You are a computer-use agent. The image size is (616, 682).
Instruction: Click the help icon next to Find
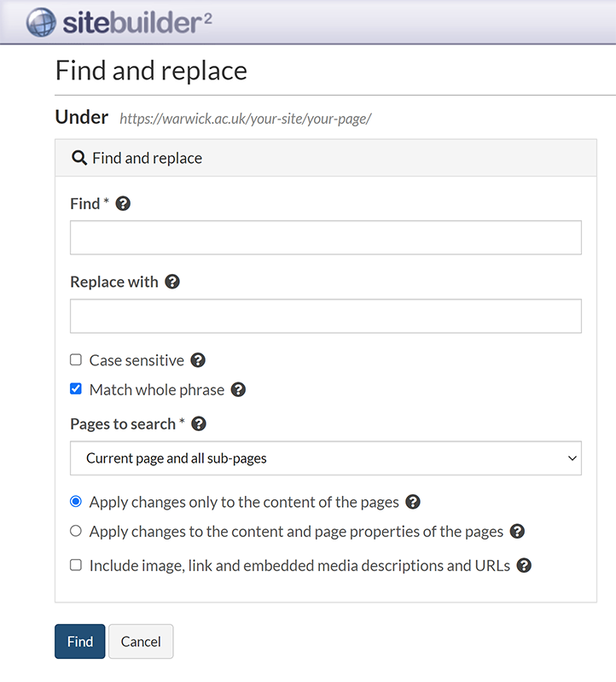(x=123, y=204)
